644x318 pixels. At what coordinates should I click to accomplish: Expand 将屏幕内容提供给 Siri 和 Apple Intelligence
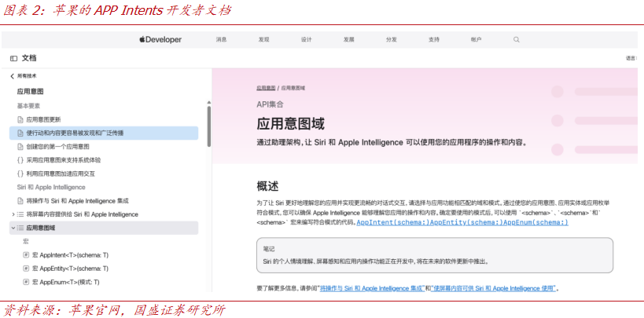[13, 214]
